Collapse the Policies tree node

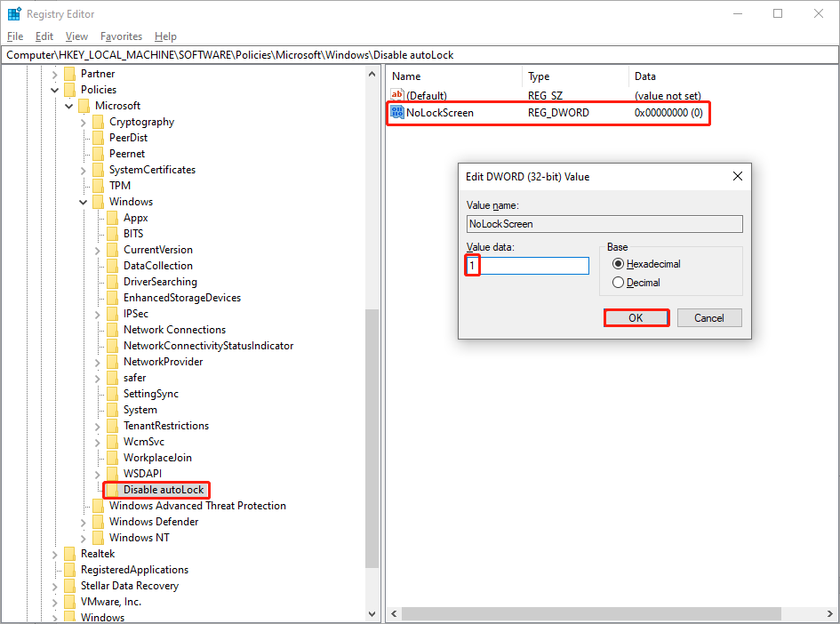pos(54,90)
